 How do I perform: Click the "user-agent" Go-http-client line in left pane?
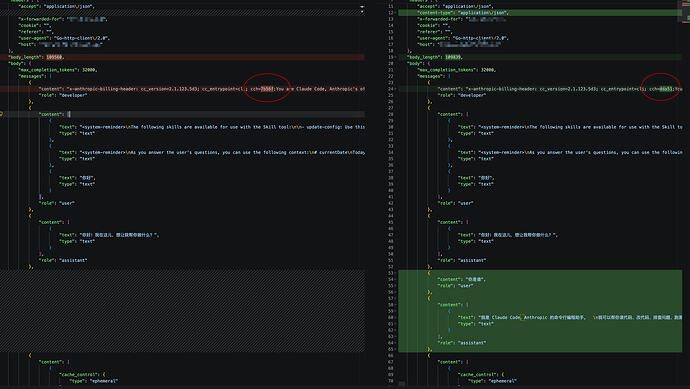64,38
